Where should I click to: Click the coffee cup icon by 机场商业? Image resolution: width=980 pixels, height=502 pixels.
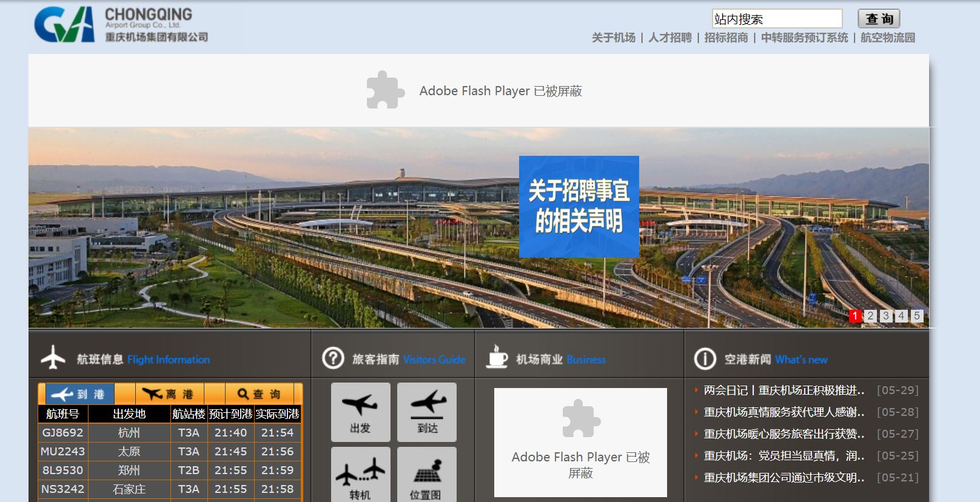coord(497,357)
